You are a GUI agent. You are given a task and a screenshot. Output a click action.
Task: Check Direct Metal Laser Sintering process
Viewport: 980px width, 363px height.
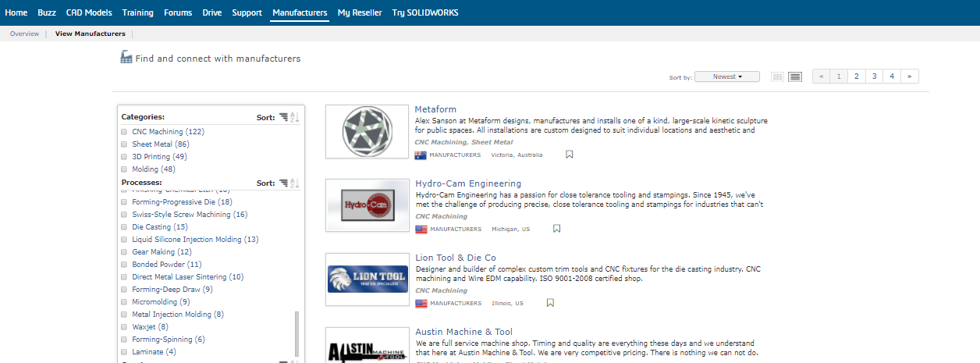click(124, 277)
